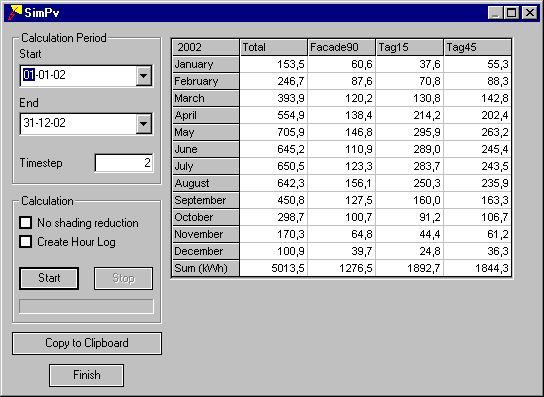Start the calculation with Start button

pyautogui.click(x=49, y=278)
